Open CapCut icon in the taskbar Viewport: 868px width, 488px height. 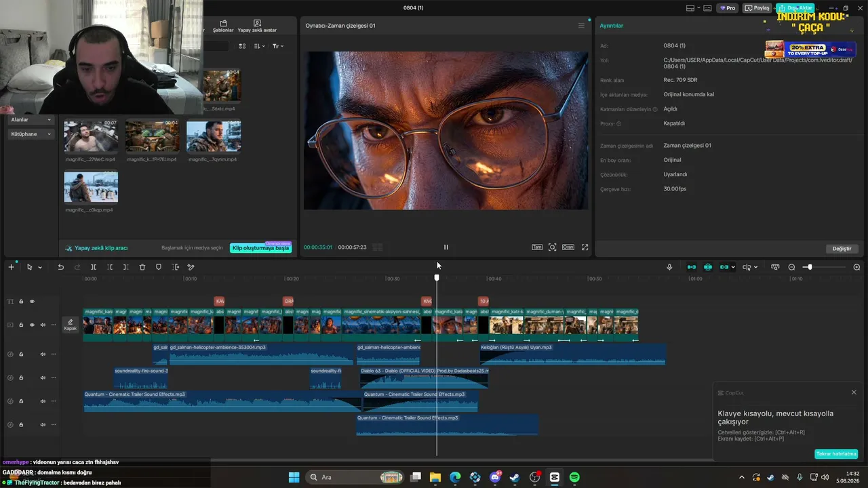point(555,477)
